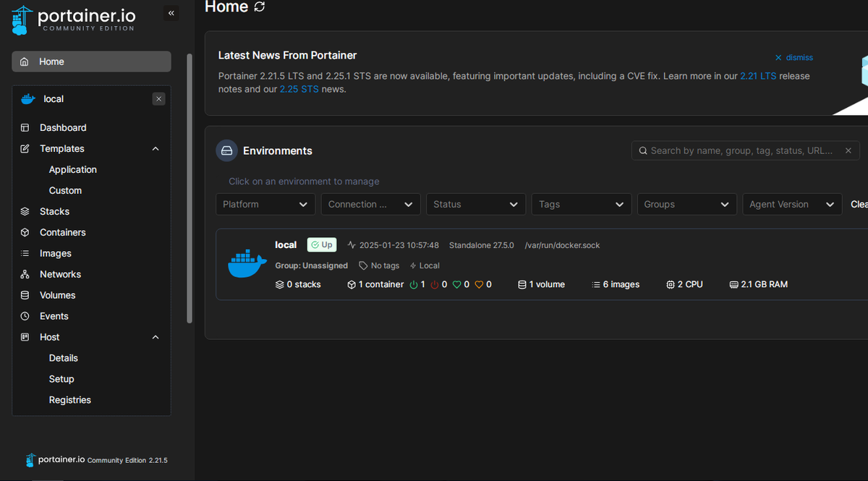Open the Agent Version filter dropdown
The image size is (868, 481).
[x=792, y=204]
